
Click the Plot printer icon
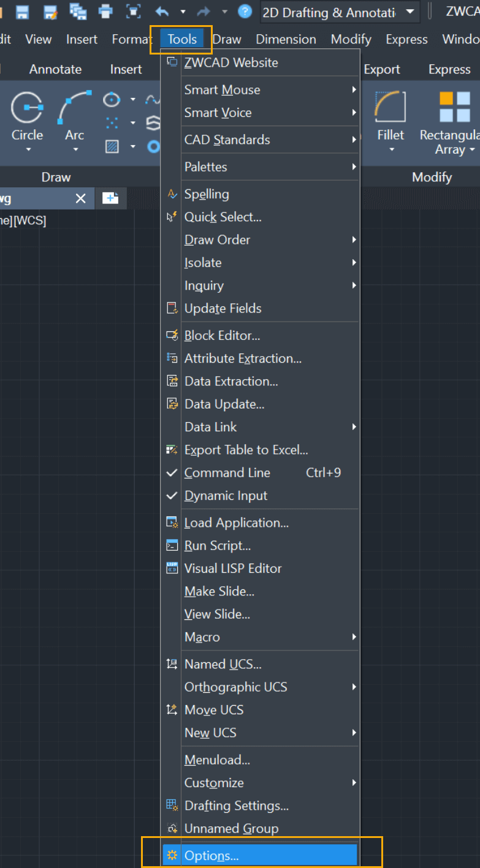click(106, 11)
